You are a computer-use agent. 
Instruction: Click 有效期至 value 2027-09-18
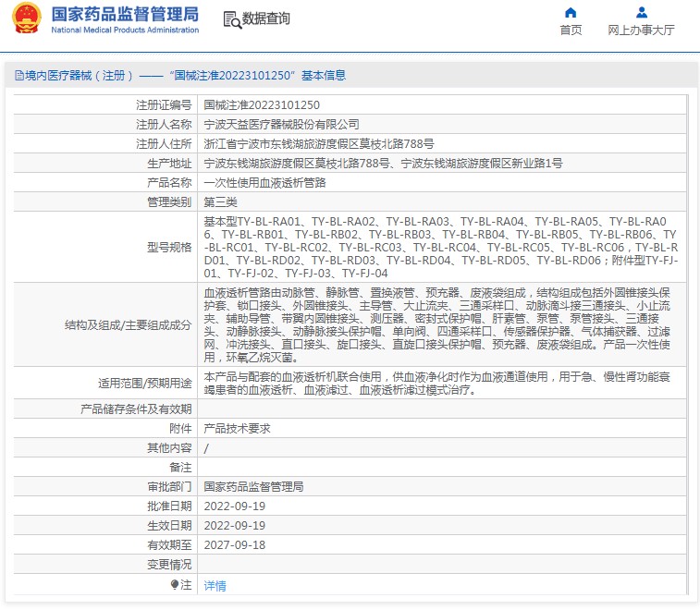(x=234, y=545)
